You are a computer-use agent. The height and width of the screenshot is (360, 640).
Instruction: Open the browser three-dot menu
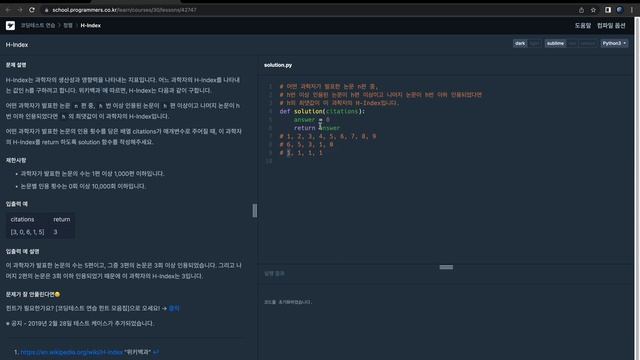point(631,10)
